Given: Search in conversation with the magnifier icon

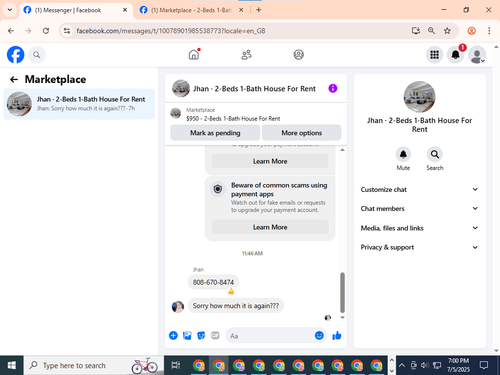Looking at the screenshot, I should pos(435,154).
